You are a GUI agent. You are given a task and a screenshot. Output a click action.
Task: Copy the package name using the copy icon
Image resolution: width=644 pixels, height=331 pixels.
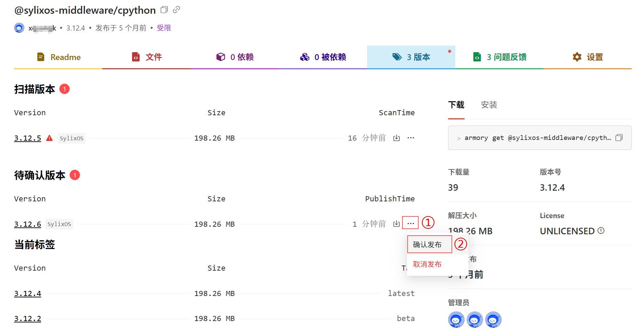(164, 10)
